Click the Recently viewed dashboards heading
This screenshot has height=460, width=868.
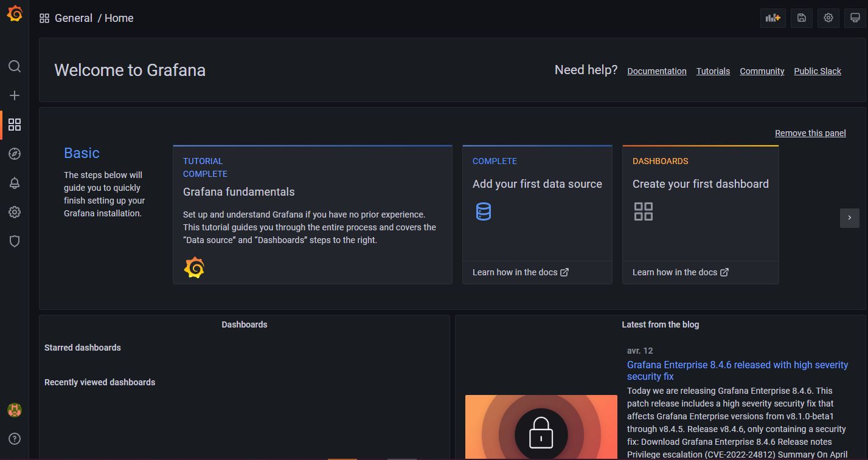click(100, 382)
